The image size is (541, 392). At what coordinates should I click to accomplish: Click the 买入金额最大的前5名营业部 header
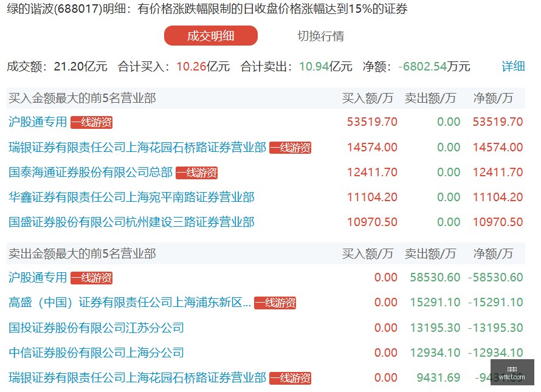click(x=82, y=98)
